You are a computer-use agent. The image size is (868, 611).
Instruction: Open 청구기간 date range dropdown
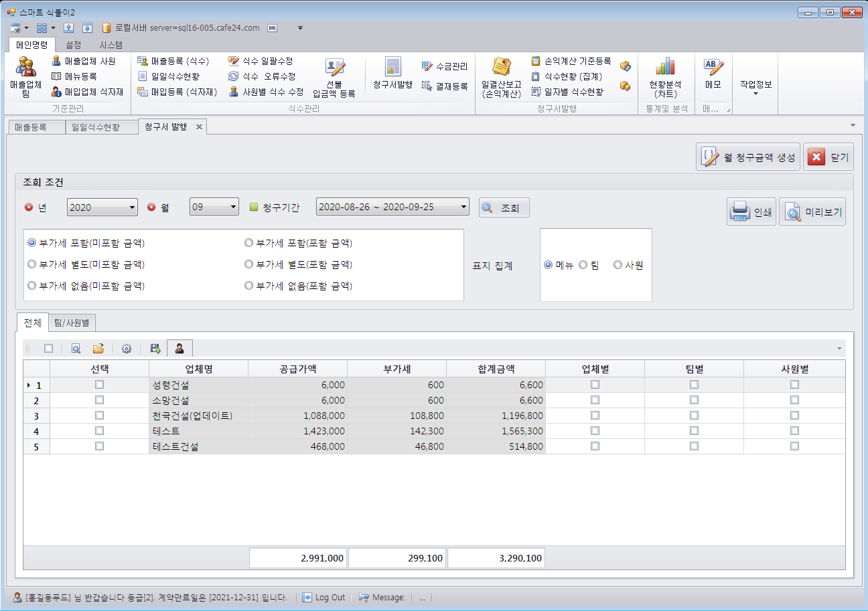pyautogui.click(x=392, y=207)
